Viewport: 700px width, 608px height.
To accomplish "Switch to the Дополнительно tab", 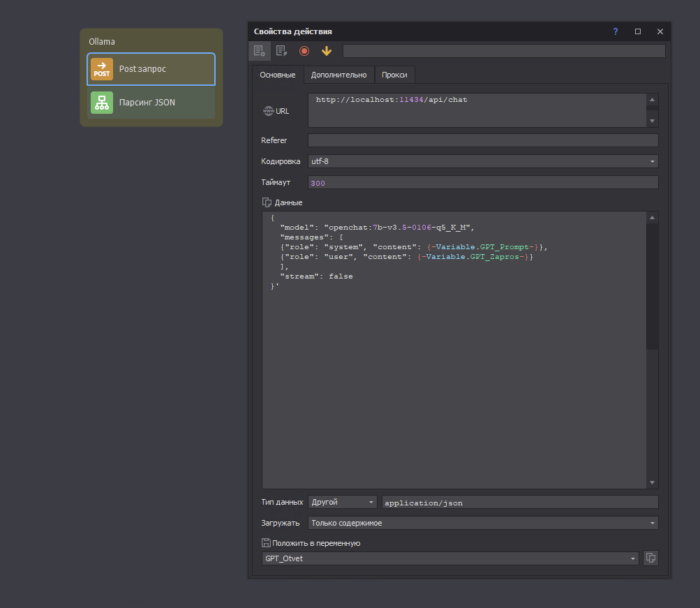I will click(x=338, y=75).
